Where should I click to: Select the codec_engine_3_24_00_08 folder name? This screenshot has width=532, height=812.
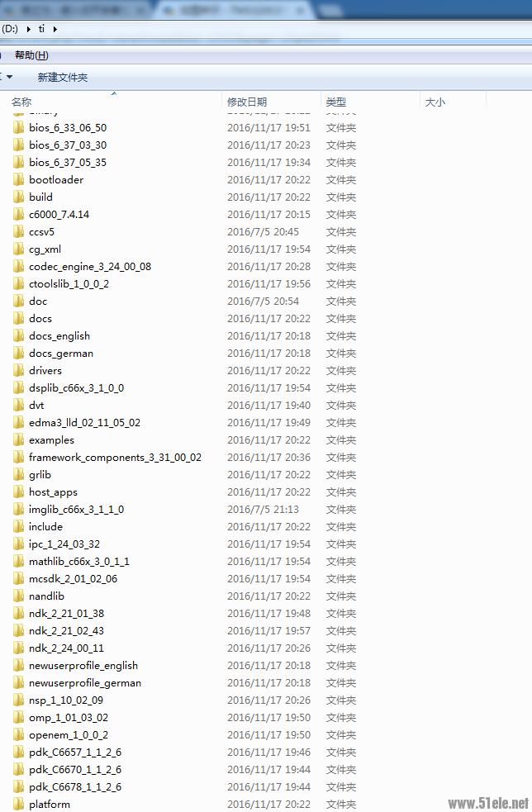pos(90,267)
